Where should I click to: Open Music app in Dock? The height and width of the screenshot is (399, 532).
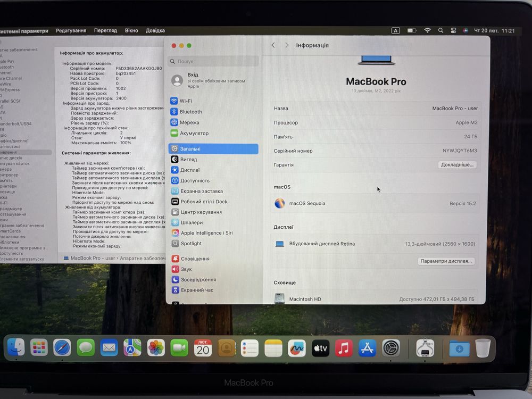point(344,348)
